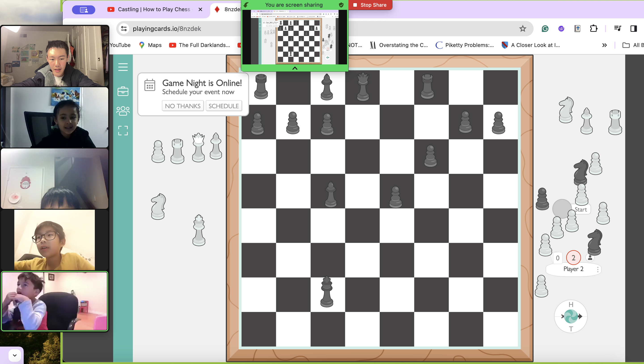Open the media control icon in Chrome toolbar
Screen dimensions: 644x364
[x=617, y=28]
